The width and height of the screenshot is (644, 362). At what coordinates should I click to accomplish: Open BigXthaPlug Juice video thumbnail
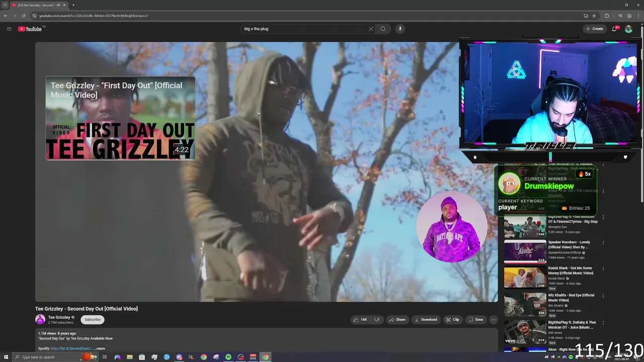[x=525, y=332]
